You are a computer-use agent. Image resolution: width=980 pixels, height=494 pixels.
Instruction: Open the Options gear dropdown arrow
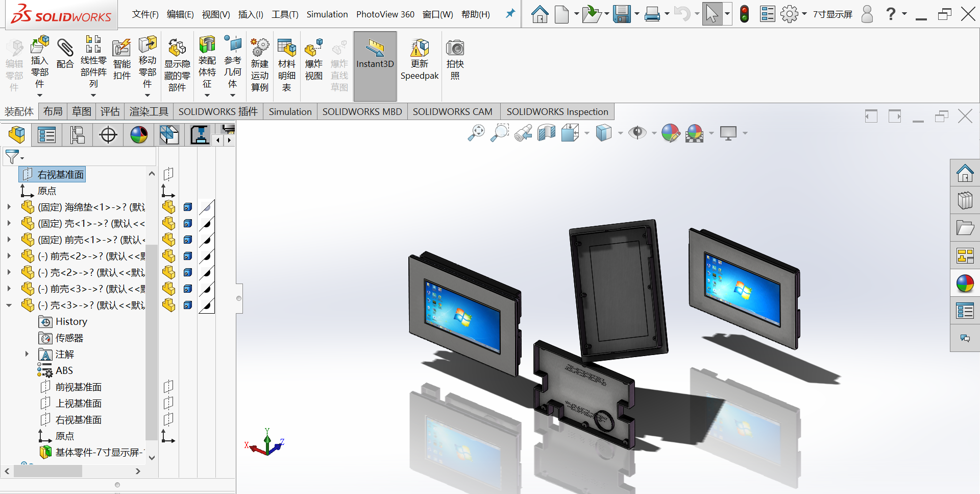804,14
